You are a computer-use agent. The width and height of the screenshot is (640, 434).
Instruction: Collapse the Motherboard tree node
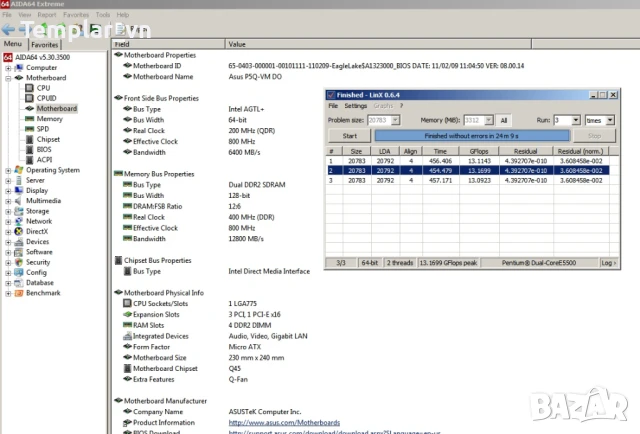[x=8, y=77]
